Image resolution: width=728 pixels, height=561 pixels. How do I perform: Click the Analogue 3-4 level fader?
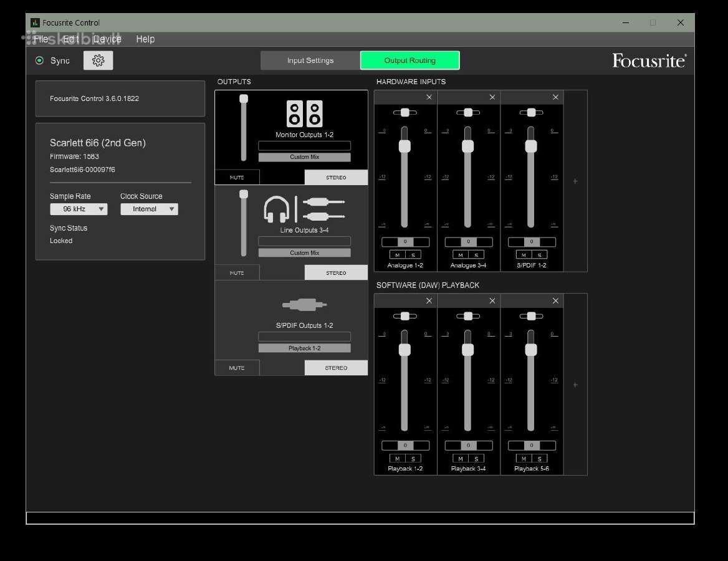click(x=468, y=176)
